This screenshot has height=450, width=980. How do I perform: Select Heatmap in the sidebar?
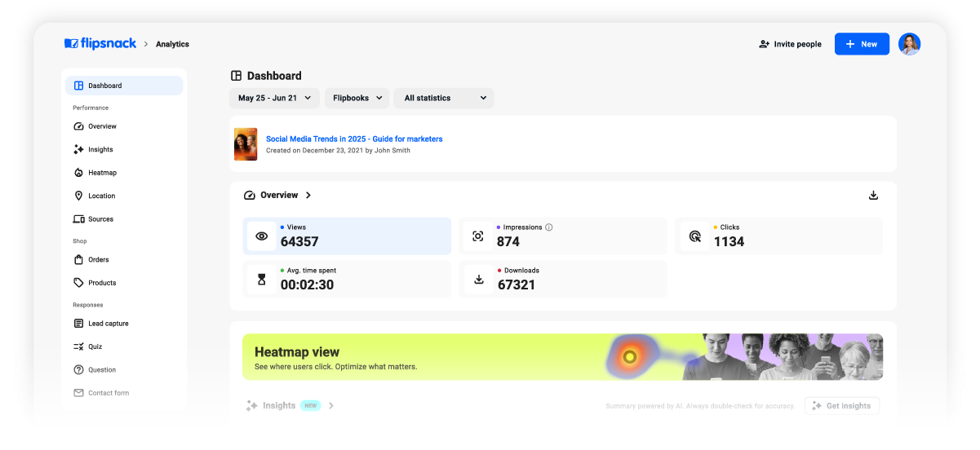tap(102, 173)
